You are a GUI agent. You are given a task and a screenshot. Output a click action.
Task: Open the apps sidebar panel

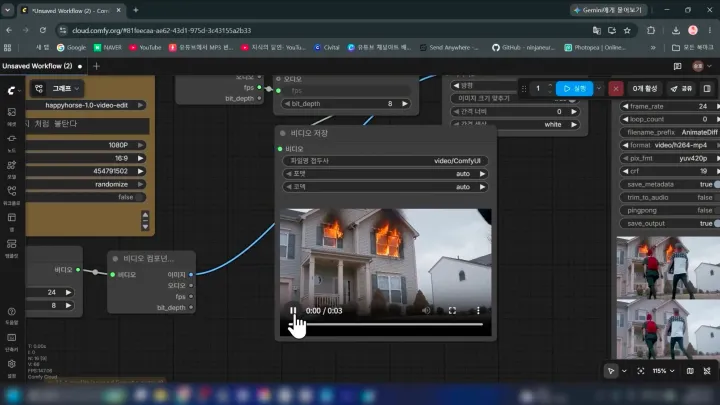(x=11, y=221)
